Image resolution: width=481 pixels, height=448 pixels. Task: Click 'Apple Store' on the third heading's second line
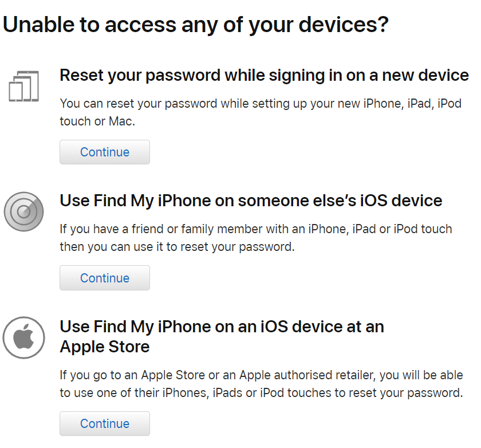(x=105, y=347)
